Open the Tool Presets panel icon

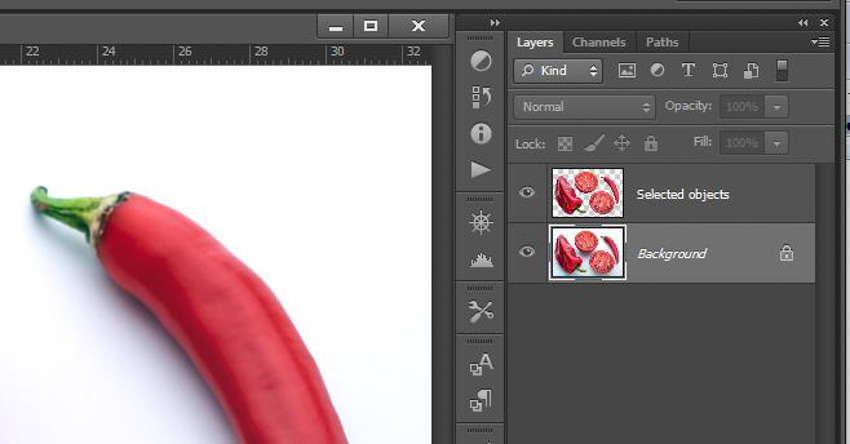(481, 312)
